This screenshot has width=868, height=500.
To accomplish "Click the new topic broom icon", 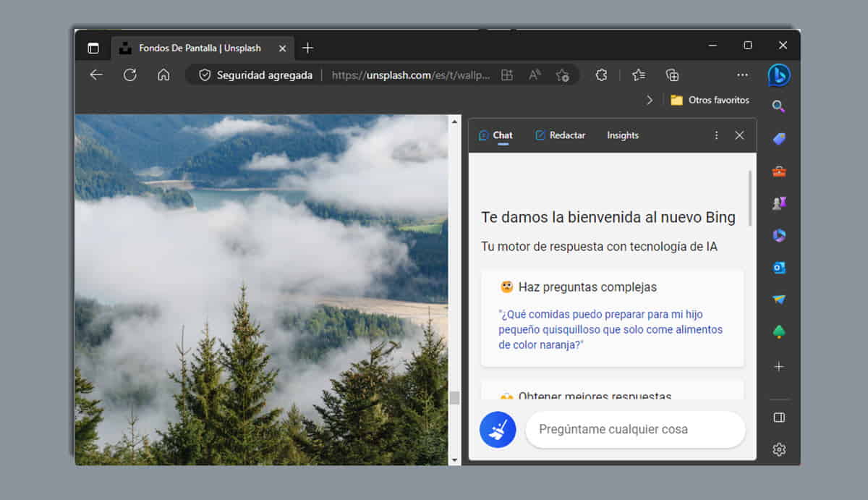I will (x=498, y=430).
